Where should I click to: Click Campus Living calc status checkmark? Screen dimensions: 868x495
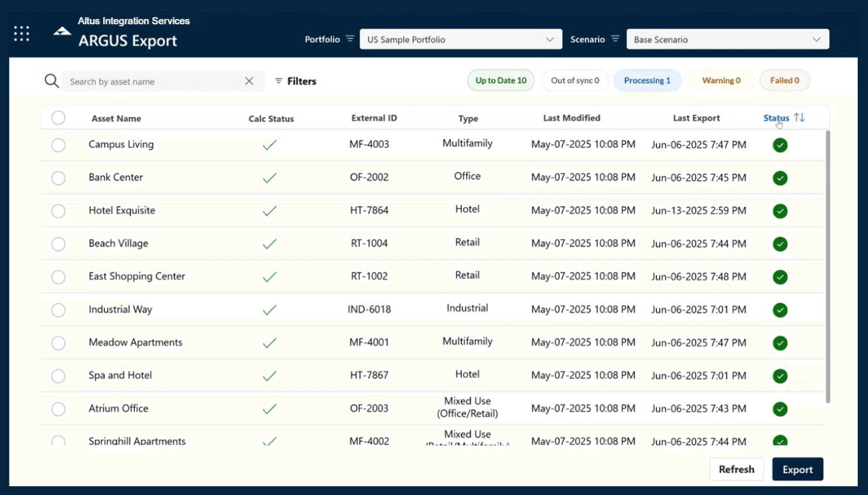(x=270, y=145)
